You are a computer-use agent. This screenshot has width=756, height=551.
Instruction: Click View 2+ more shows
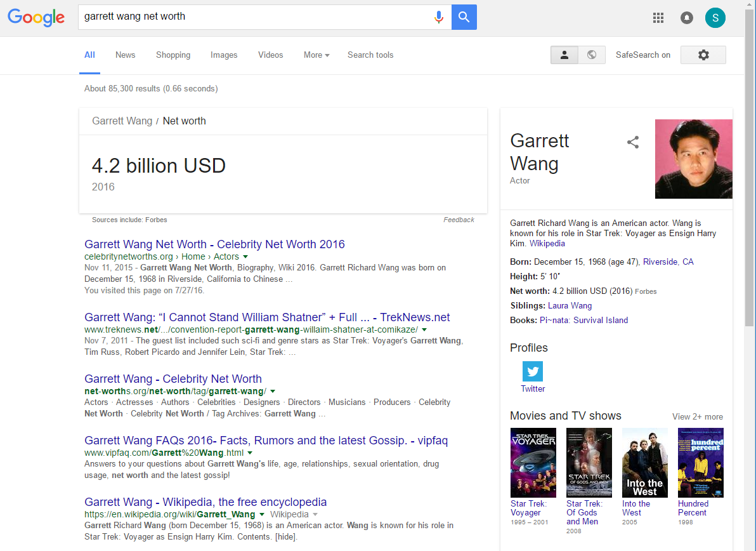pos(698,417)
